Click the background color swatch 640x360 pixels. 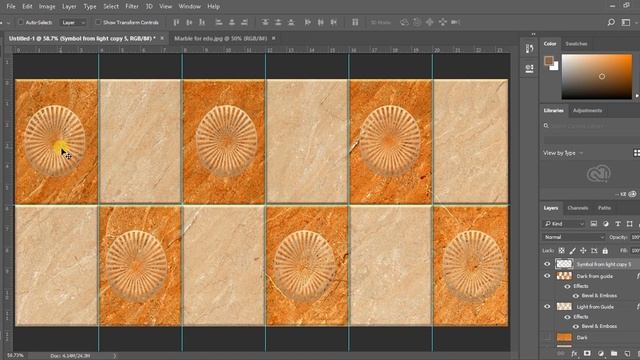click(554, 66)
